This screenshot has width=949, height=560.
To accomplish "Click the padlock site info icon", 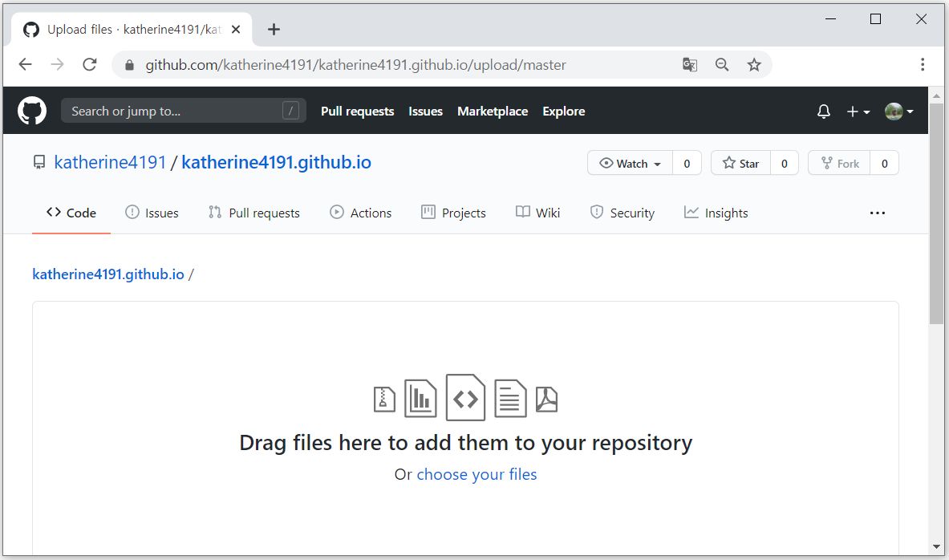I will pyautogui.click(x=129, y=65).
